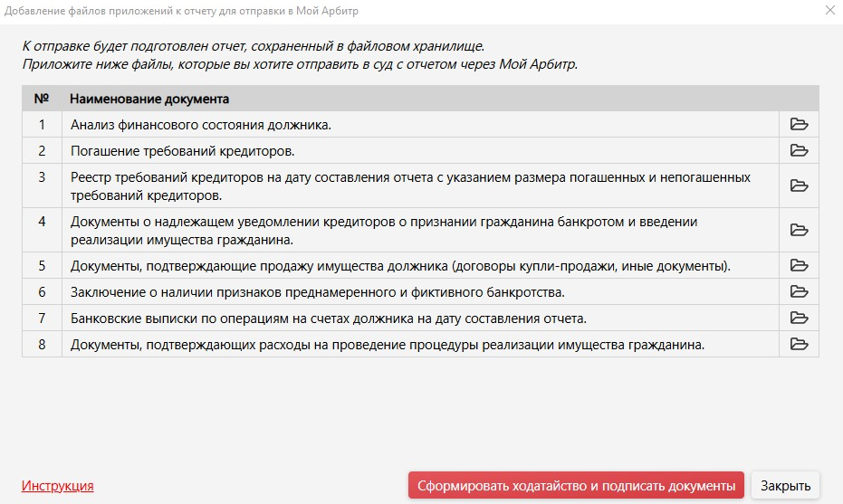843x504 pixels.
Task: Open folder icon for Реестр требований кредиторов
Action: click(x=799, y=185)
